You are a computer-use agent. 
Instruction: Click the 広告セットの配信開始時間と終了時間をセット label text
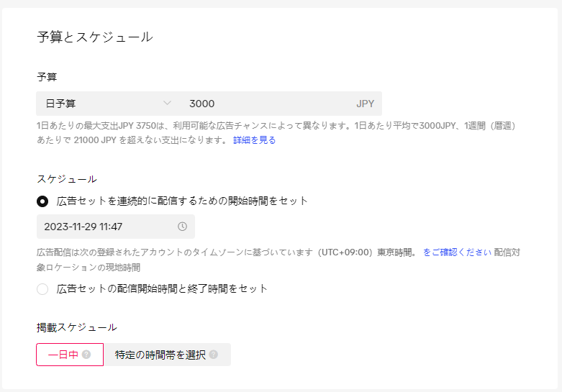point(162,288)
